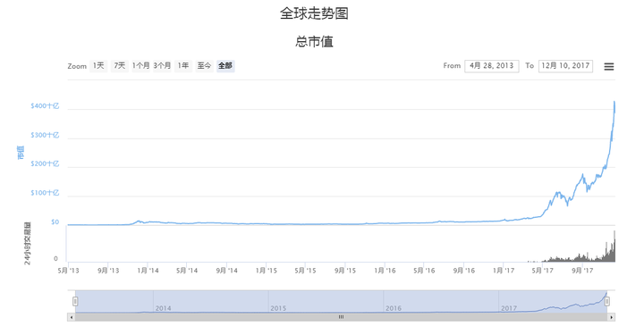644x326 pixels.
Task: Click the 9月 '17 x-axis label
Action: pyautogui.click(x=582, y=271)
